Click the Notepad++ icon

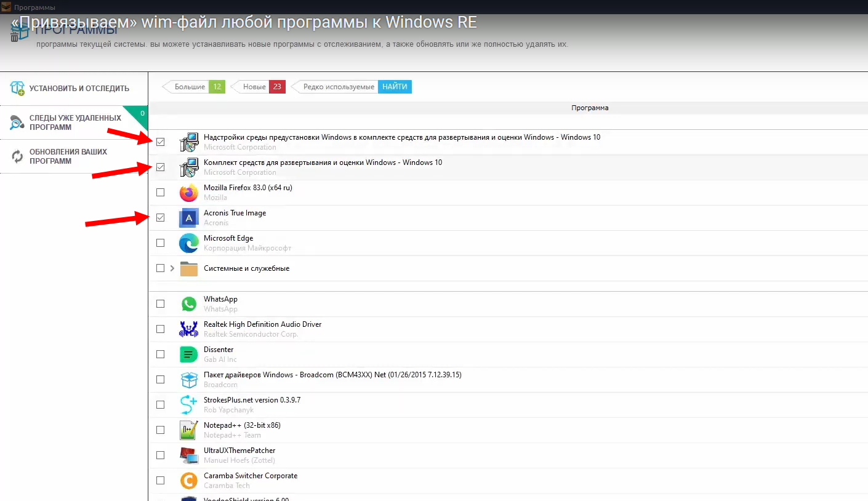188,430
